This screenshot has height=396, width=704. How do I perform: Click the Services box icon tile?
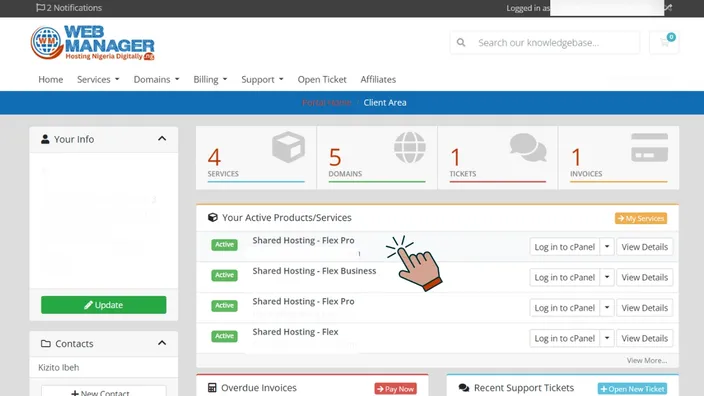(288, 147)
